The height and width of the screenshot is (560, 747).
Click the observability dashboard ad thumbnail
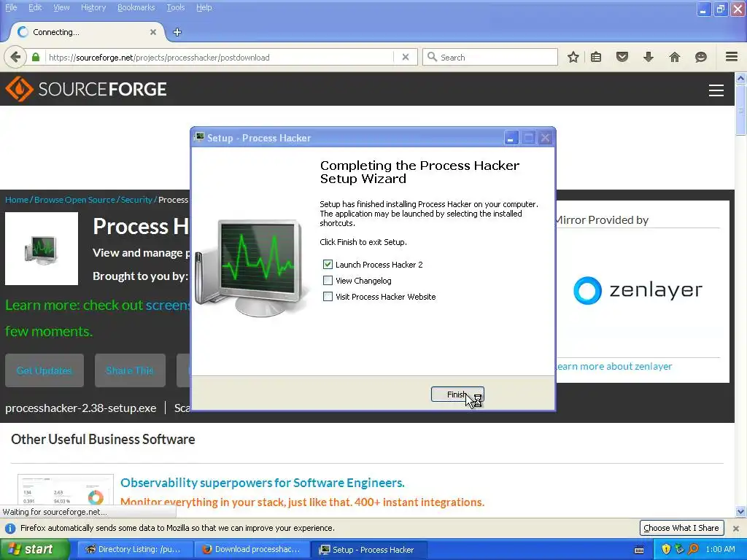tap(66, 490)
